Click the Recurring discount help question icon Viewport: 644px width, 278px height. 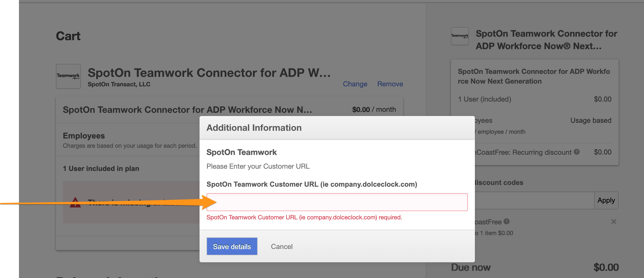576,152
